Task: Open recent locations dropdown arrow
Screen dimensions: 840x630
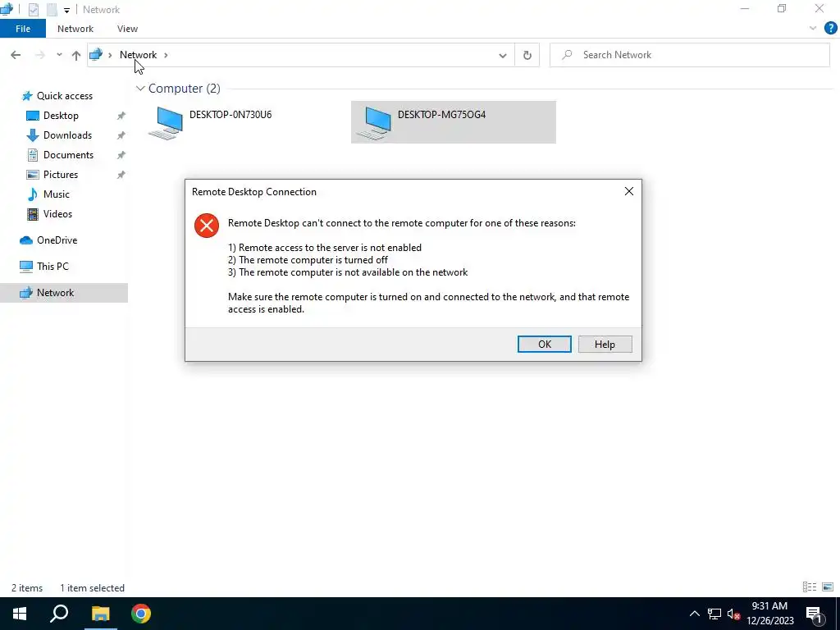Action: point(59,55)
